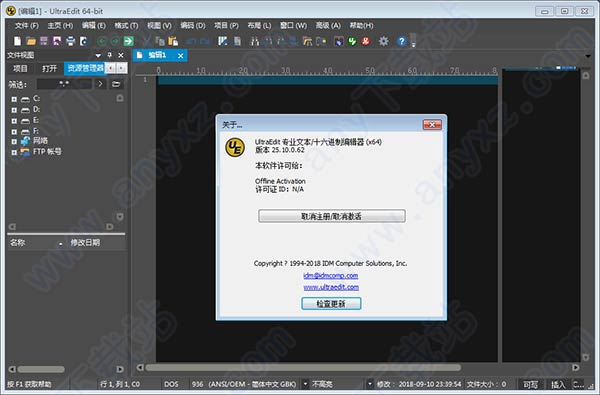Expand the C: drive node
The height and width of the screenshot is (395, 600).
(14, 99)
